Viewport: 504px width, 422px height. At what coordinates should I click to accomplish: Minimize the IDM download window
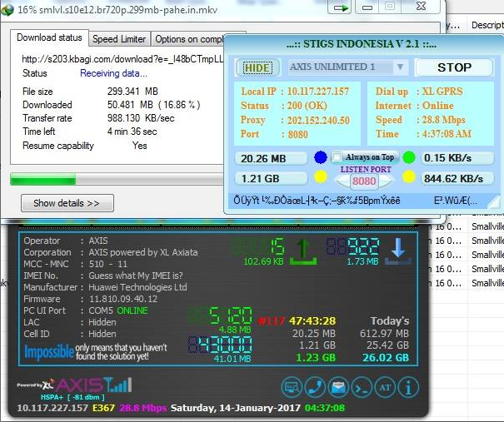[367, 7]
